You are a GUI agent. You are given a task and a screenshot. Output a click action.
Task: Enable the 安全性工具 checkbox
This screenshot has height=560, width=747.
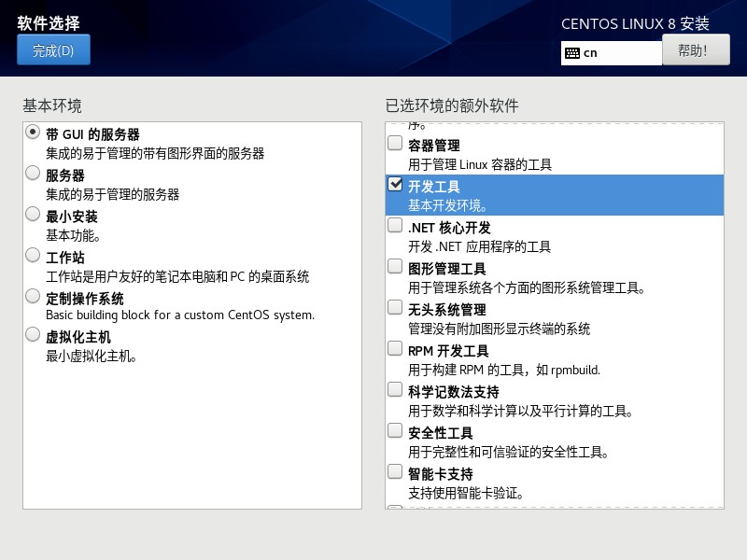click(395, 431)
